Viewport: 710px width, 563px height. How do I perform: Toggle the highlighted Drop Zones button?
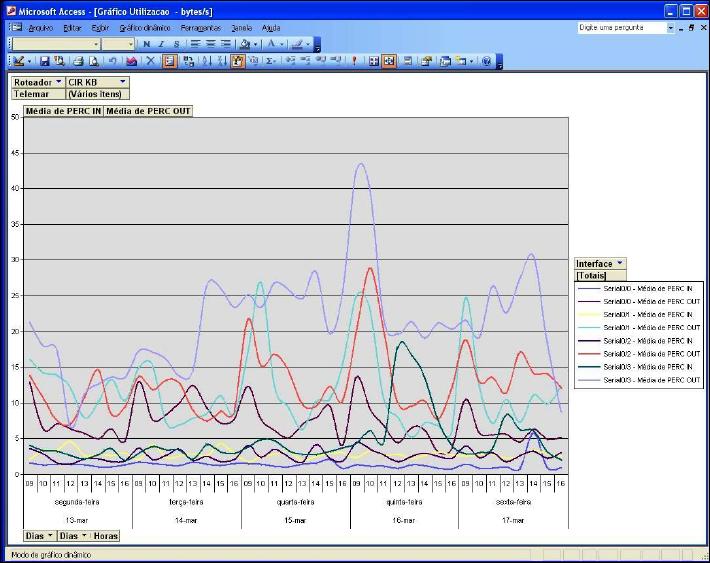pyautogui.click(x=389, y=61)
